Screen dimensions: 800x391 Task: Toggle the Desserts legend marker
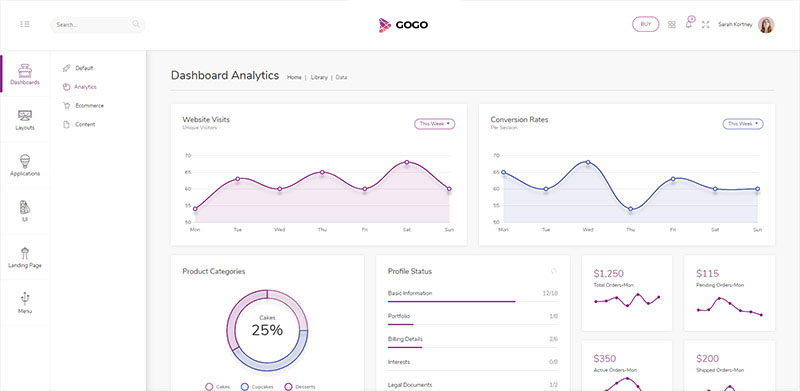pos(288,387)
